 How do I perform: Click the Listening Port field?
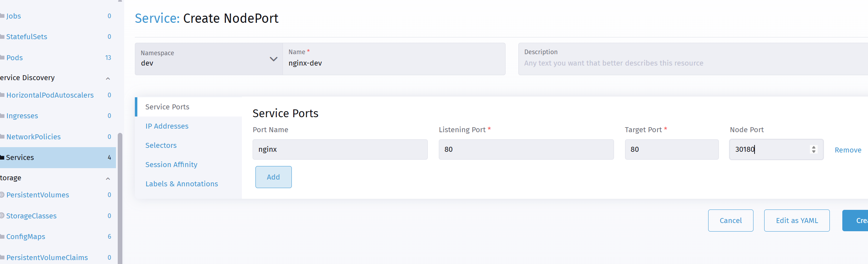[526, 149]
